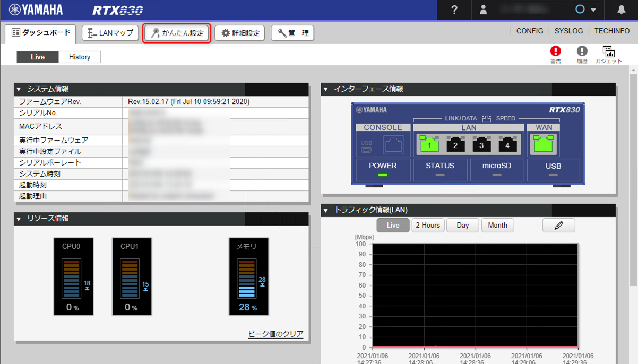Click the user account icon

click(483, 10)
